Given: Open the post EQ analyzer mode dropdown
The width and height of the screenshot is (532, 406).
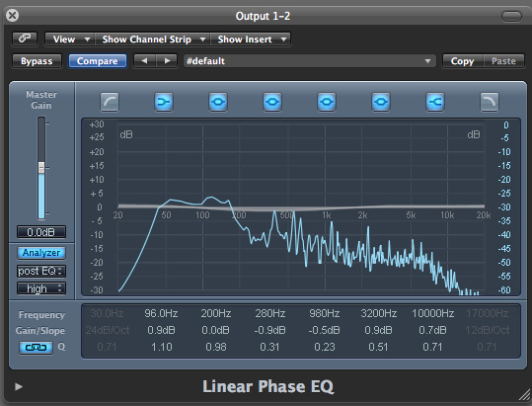Looking at the screenshot, I should 41,271.
